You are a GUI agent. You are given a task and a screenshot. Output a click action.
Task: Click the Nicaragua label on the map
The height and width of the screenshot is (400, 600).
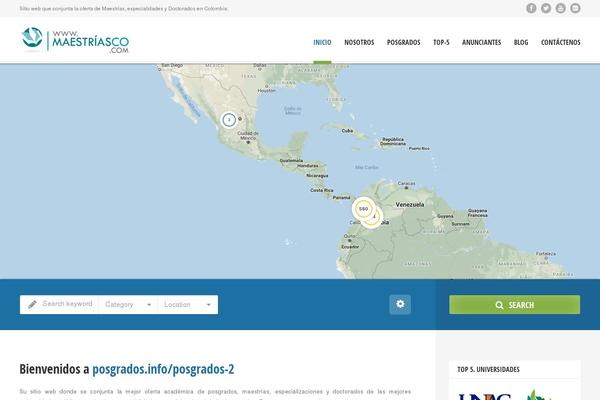tap(317, 176)
